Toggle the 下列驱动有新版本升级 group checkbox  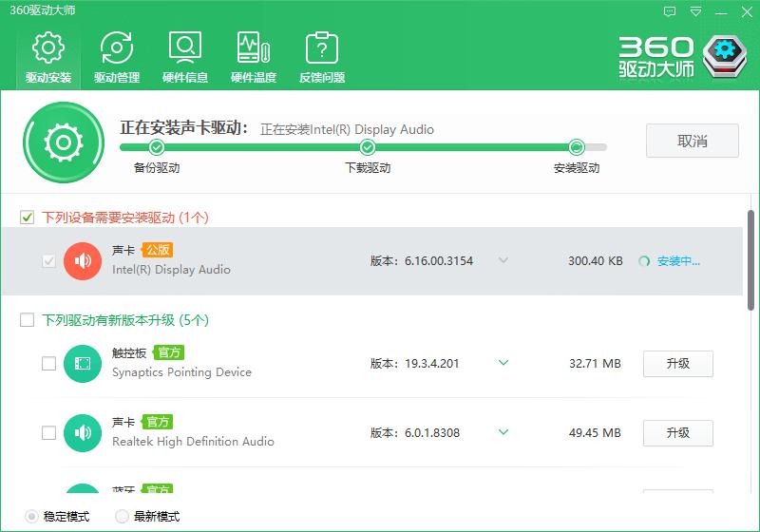tap(28, 320)
